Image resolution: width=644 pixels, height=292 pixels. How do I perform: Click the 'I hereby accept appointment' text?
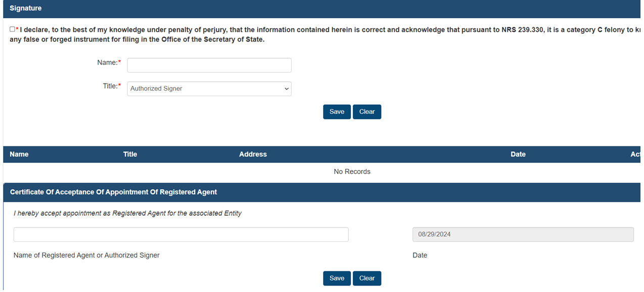click(127, 214)
